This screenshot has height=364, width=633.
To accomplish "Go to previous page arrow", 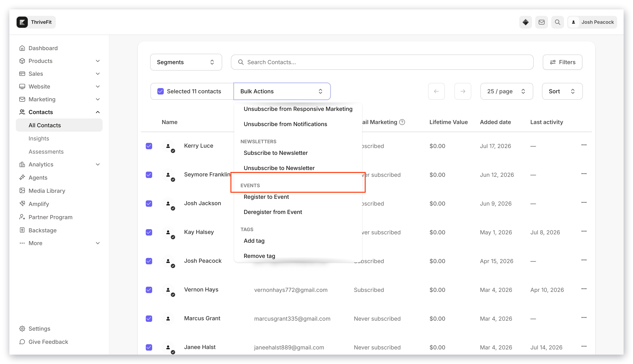I will point(436,91).
